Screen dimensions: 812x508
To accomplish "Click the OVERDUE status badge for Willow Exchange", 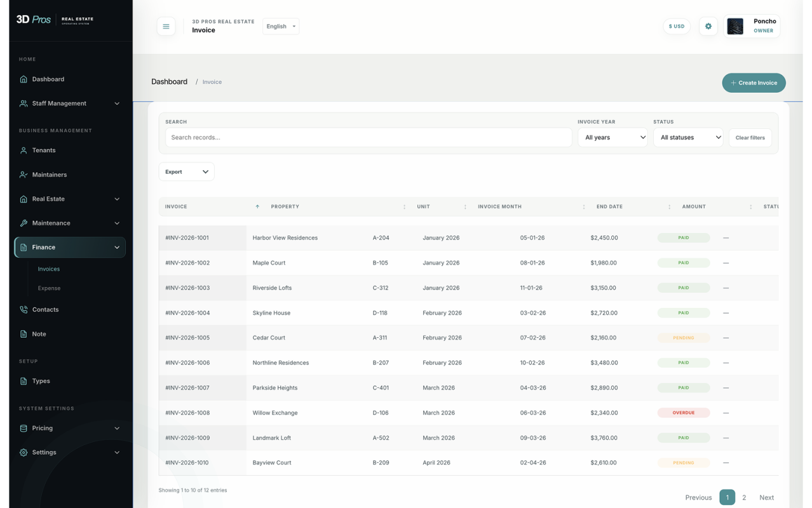I will coord(684,413).
